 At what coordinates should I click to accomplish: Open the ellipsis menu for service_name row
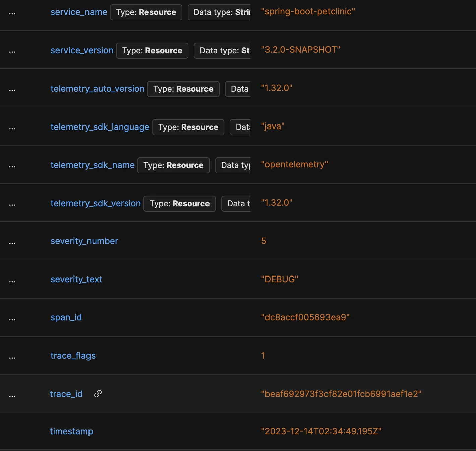tap(12, 14)
